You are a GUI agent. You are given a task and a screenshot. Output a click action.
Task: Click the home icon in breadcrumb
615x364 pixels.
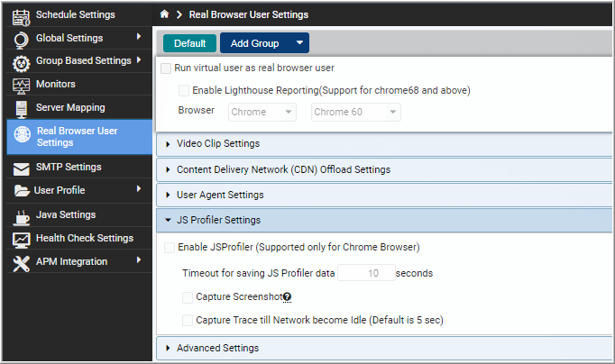(x=164, y=14)
